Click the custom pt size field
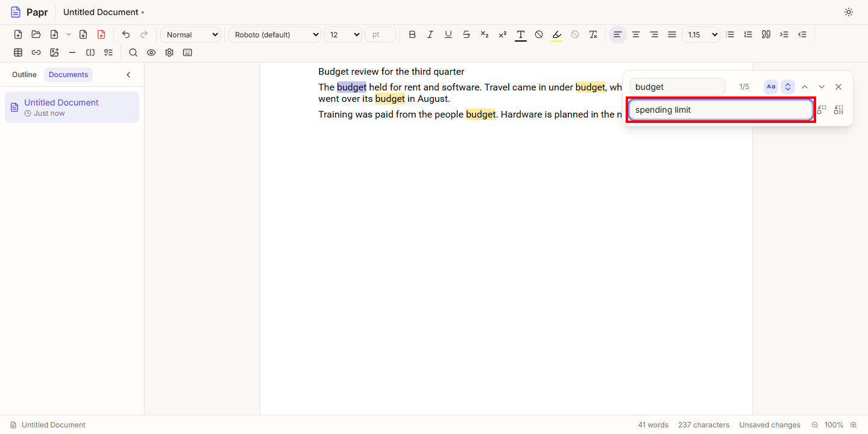868x434 pixels. [x=380, y=34]
